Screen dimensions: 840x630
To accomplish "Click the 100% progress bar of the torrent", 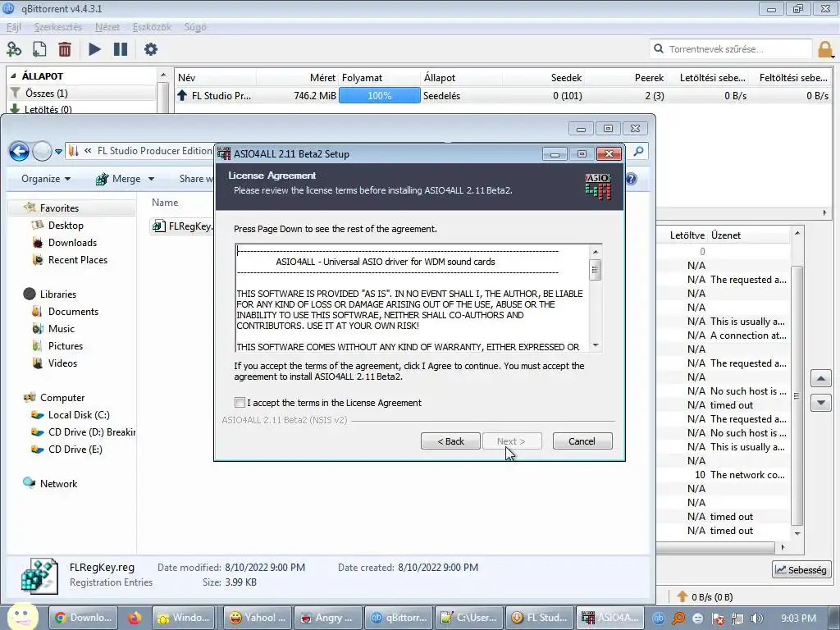I will tap(379, 96).
